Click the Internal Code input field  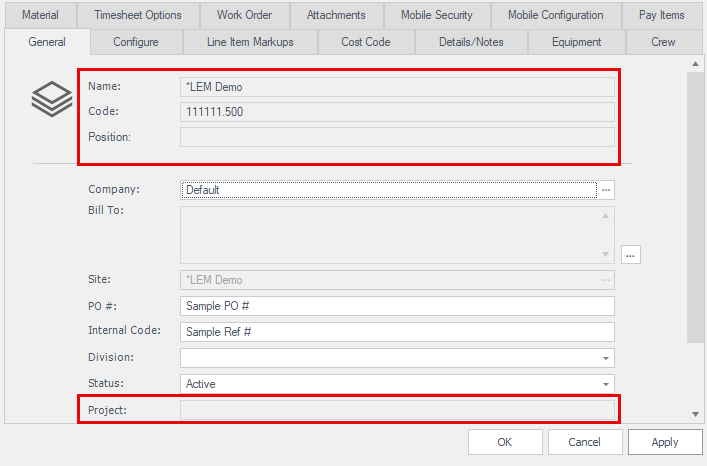coord(397,332)
